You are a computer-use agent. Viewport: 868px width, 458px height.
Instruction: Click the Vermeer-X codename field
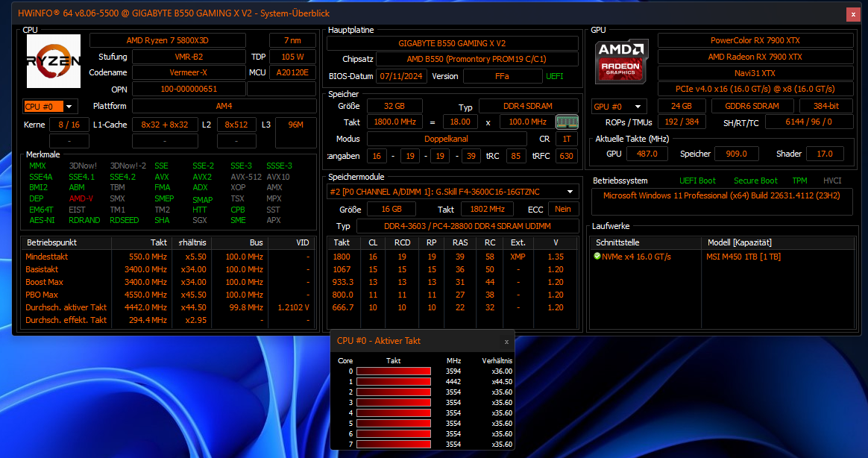click(189, 72)
